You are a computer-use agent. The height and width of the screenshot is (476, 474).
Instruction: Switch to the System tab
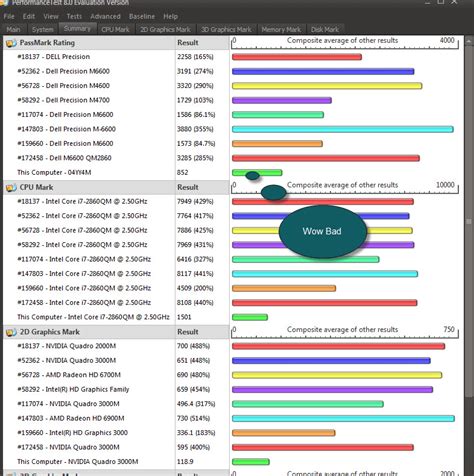coord(43,29)
